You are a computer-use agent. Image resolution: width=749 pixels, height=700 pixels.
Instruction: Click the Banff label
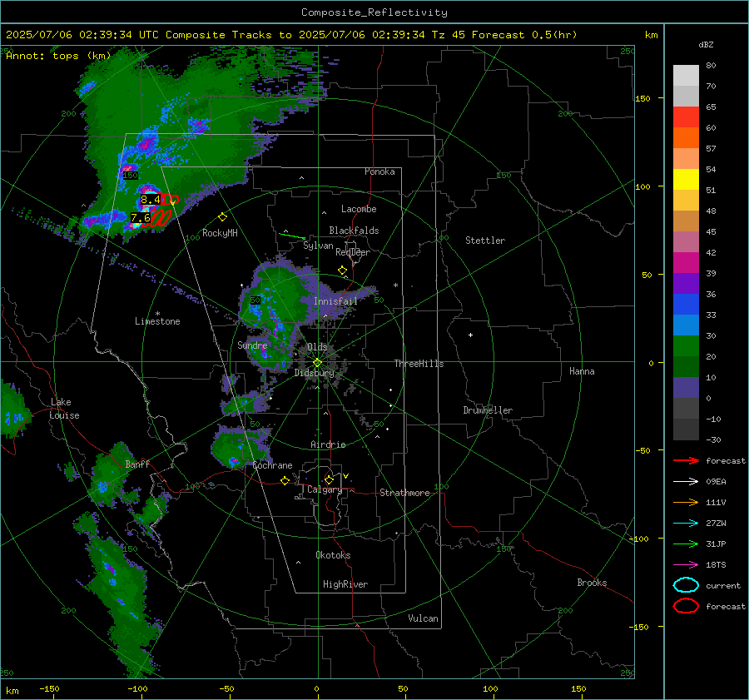click(x=137, y=464)
